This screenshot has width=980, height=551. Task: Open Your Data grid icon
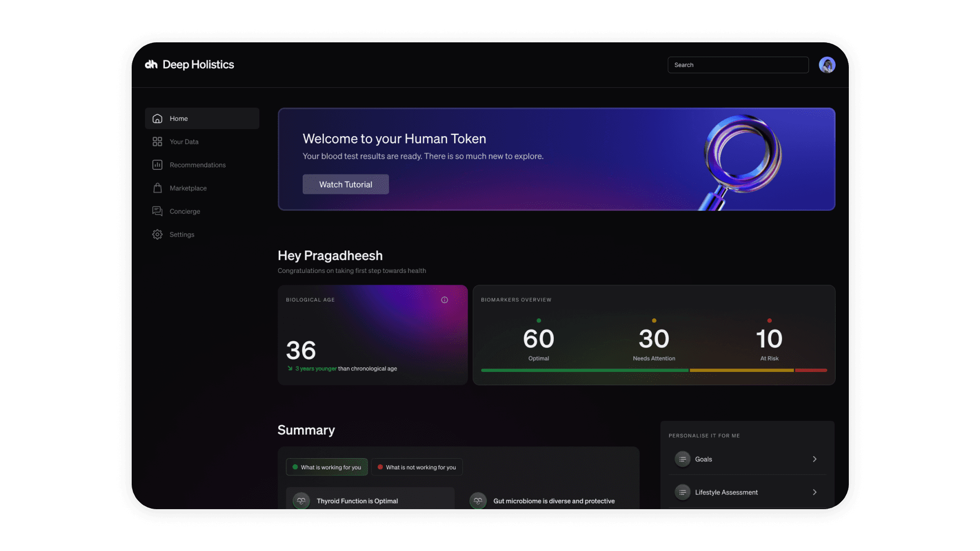click(157, 142)
